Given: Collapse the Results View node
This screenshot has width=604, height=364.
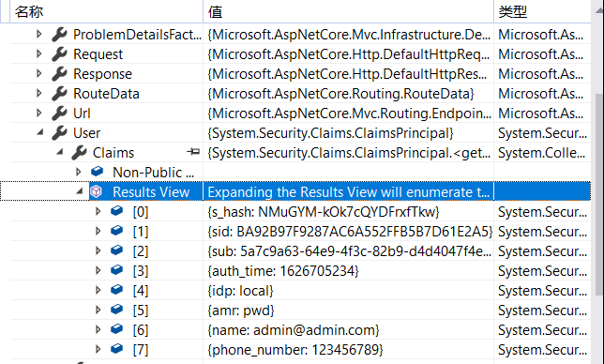Looking at the screenshot, I should click(x=80, y=191).
